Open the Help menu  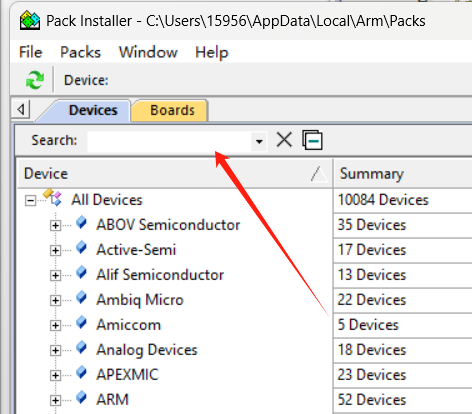point(212,52)
